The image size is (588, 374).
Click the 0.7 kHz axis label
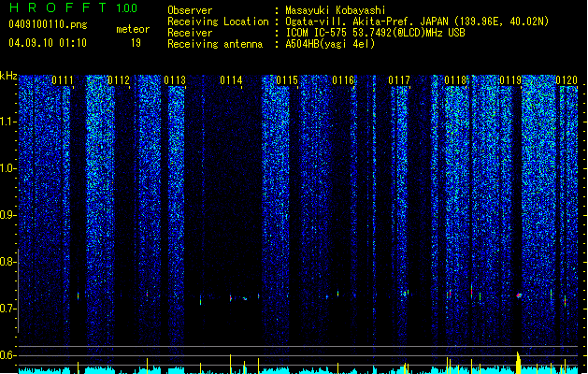7,309
